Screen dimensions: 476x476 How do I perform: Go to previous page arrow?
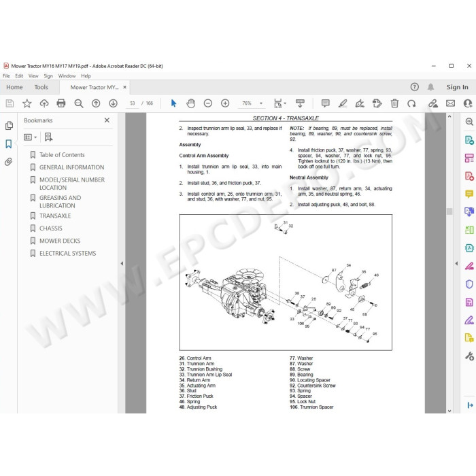click(96, 103)
